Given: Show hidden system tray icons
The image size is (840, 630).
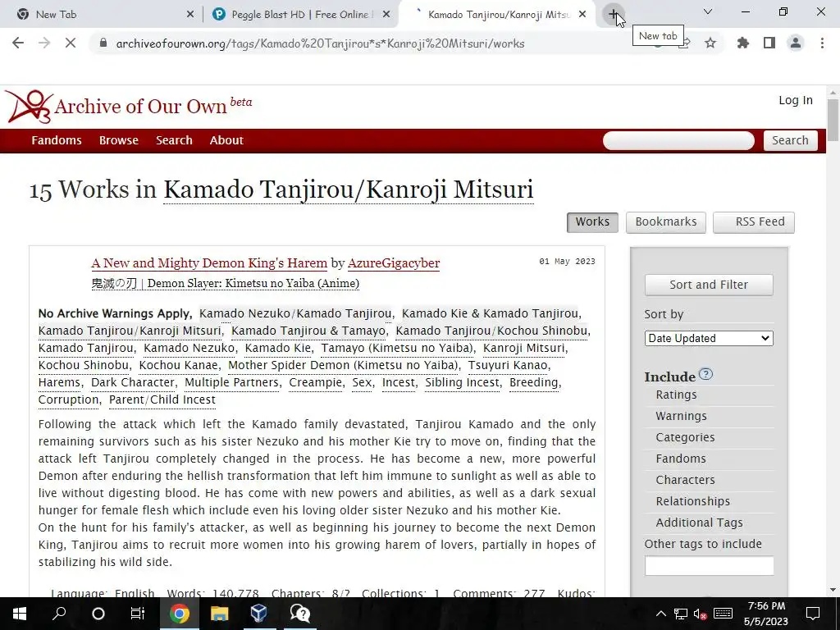Looking at the screenshot, I should coord(661,614).
